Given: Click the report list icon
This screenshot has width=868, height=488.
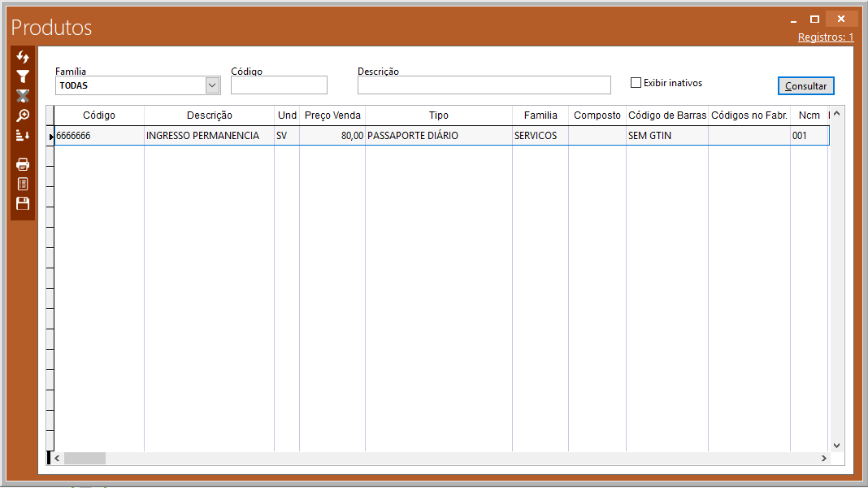Looking at the screenshot, I should coord(23,184).
